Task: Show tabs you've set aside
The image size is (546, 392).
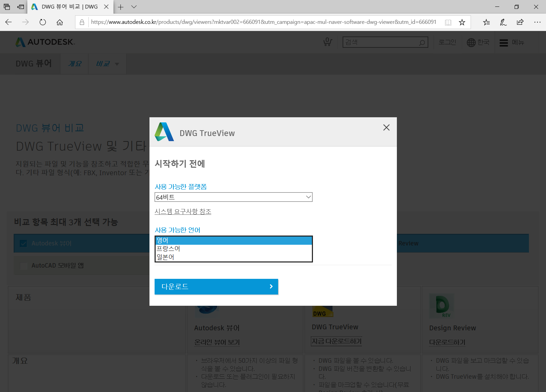Action: coord(7,7)
